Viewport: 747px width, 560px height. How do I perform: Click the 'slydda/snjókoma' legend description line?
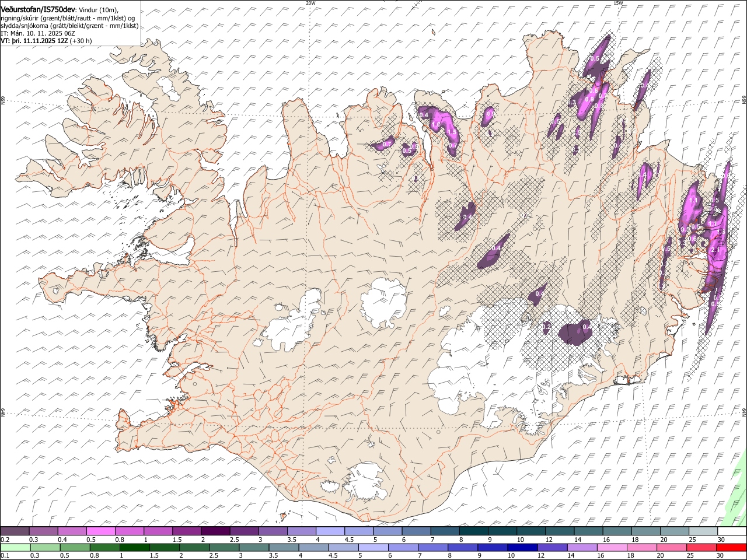pos(69,26)
